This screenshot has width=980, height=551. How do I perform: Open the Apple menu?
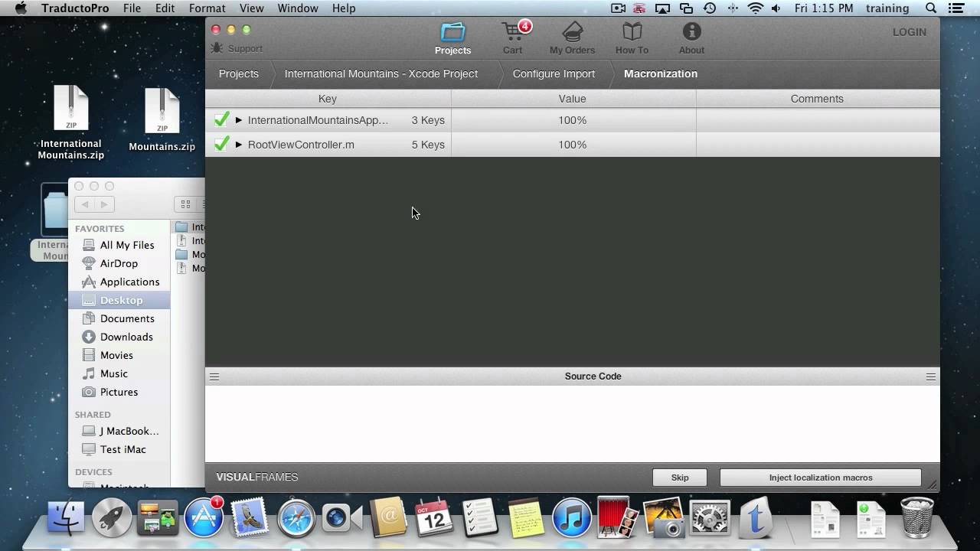[x=21, y=8]
